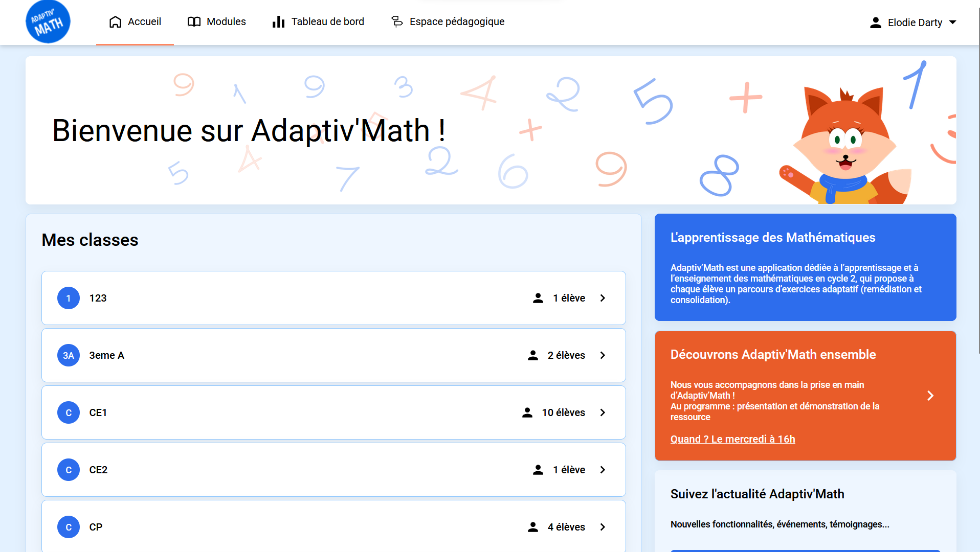Viewport: 980px width, 552px height.
Task: Click the Adaptiv'Math logo
Action: coord(48,22)
